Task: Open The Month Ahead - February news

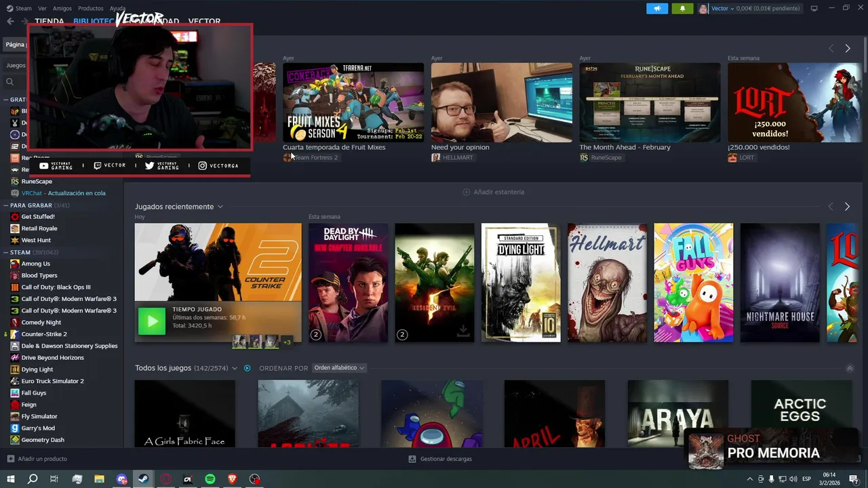Action: (x=650, y=102)
